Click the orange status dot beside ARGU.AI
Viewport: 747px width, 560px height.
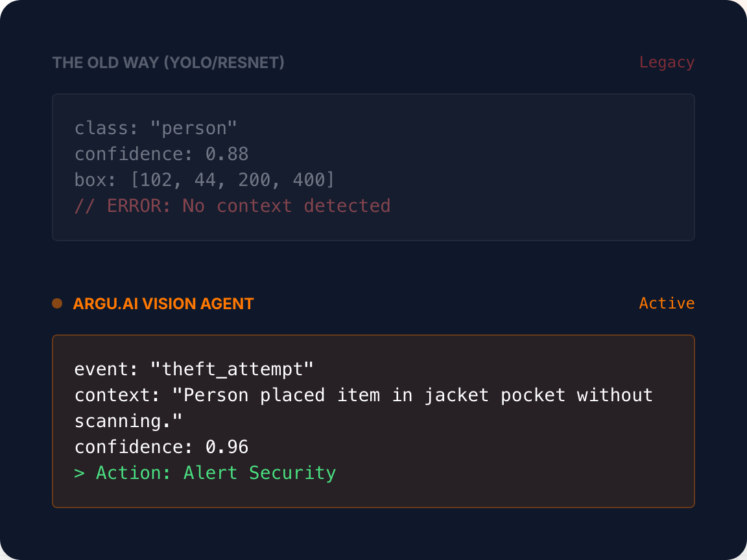point(57,303)
